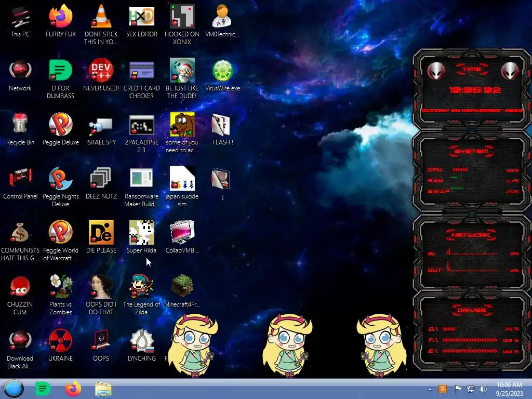Click the rightmost Star Butterfly desktop character
Screen dimensions: 532x399
pyautogui.click(x=382, y=345)
